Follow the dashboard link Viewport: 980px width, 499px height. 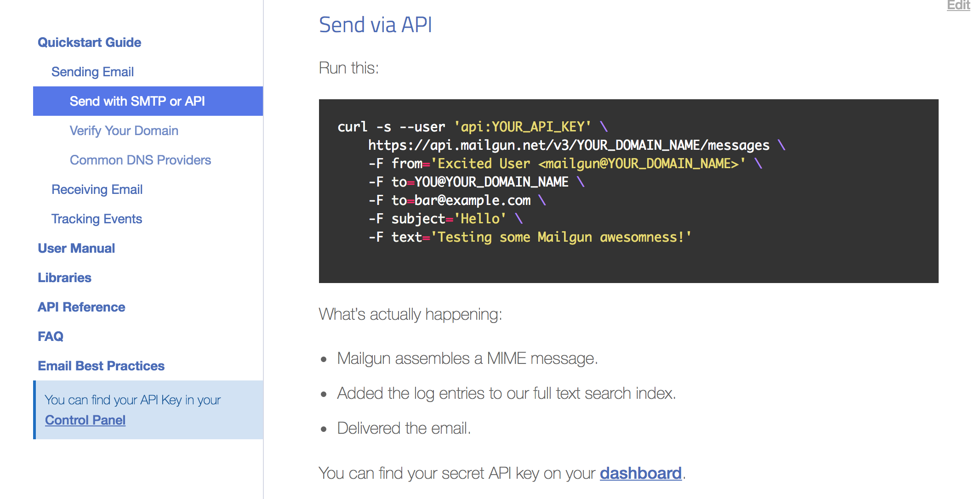[640, 473]
